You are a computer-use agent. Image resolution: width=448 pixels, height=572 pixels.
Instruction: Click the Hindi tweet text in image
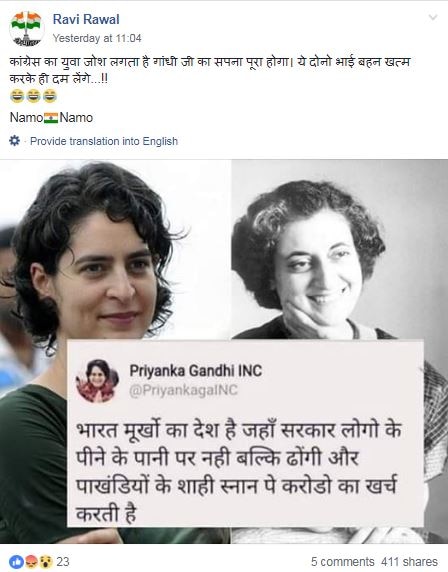tap(239, 472)
